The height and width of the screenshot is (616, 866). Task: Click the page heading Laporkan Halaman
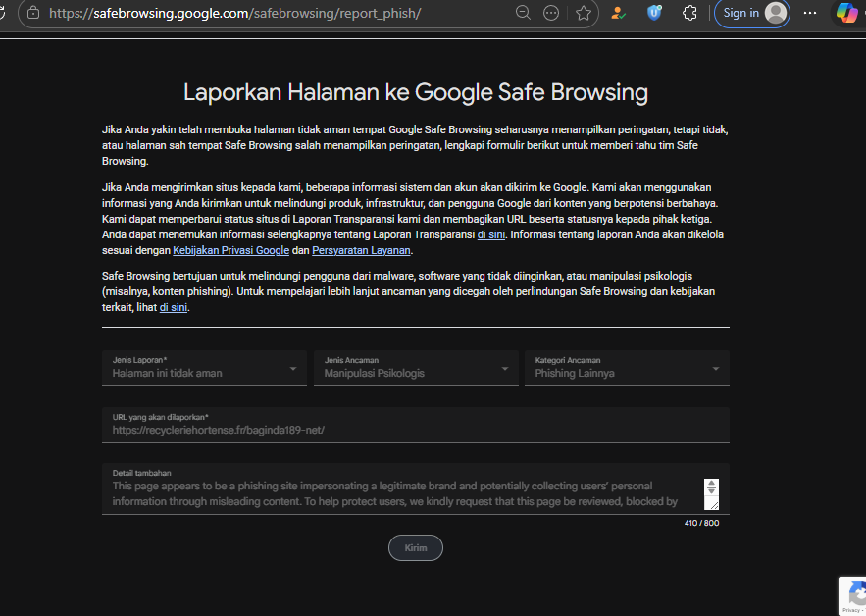tap(415, 91)
